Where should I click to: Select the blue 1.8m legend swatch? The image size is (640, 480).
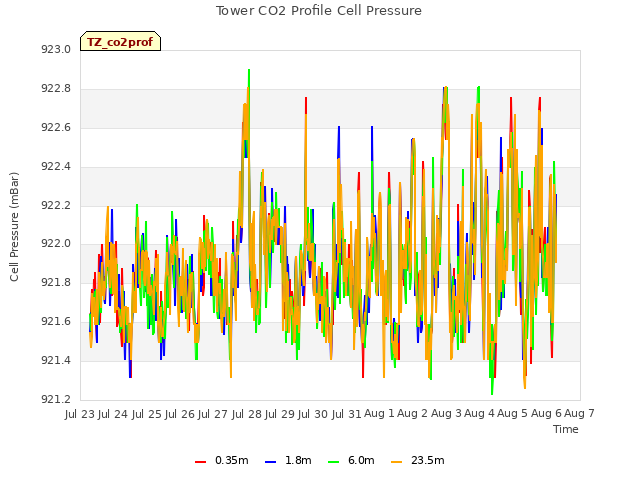point(271,461)
